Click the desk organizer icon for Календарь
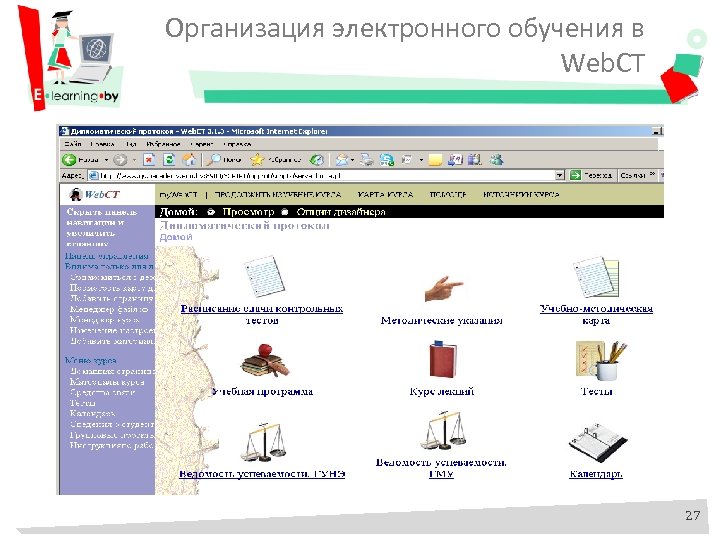This screenshot has width=720, height=540. pyautogui.click(x=597, y=443)
